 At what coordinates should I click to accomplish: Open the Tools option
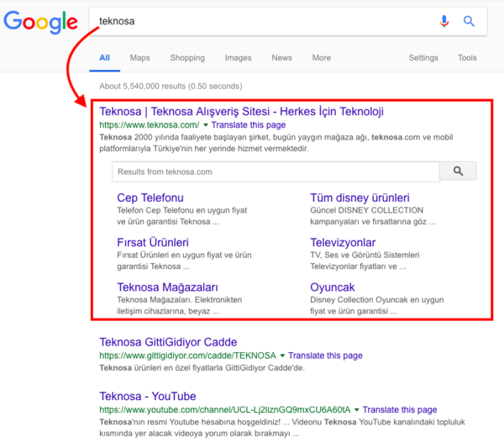point(467,58)
